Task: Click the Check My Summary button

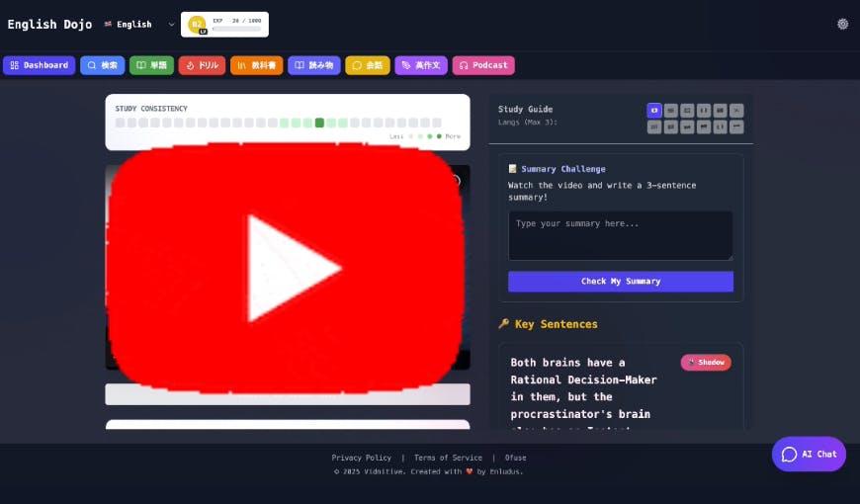Action: (x=620, y=282)
